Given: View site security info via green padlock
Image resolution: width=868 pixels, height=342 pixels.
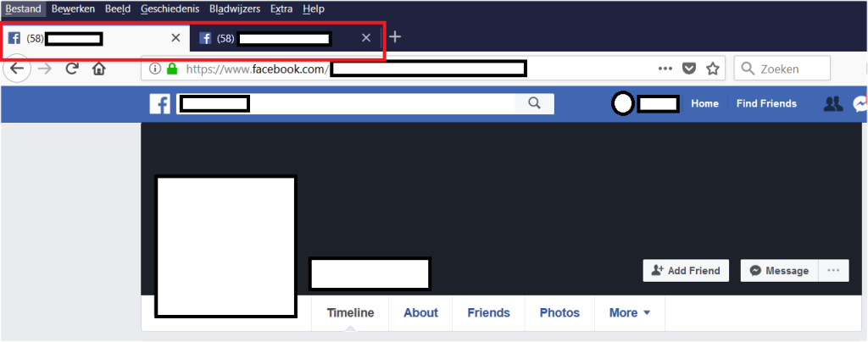Looking at the screenshot, I should [x=172, y=69].
